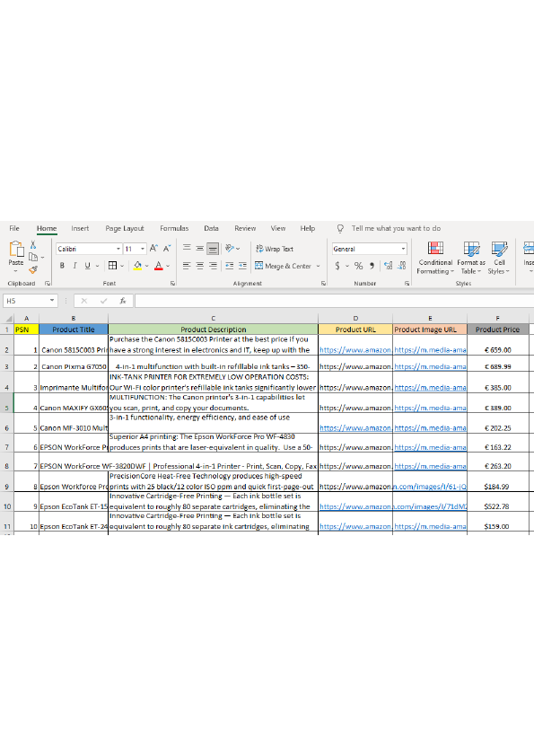Expand the General number format dropdown
534x756 pixels.
click(x=403, y=249)
